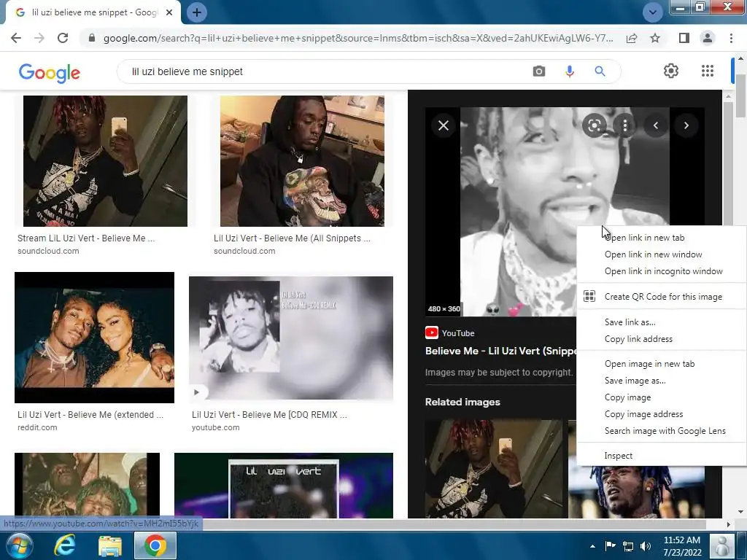Bookmark this page with the star

click(655, 38)
